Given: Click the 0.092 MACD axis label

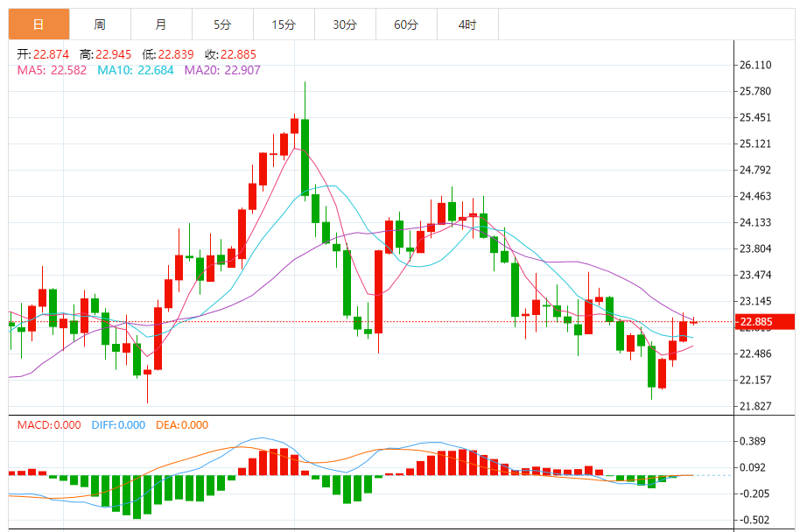Looking at the screenshot, I should tap(753, 468).
